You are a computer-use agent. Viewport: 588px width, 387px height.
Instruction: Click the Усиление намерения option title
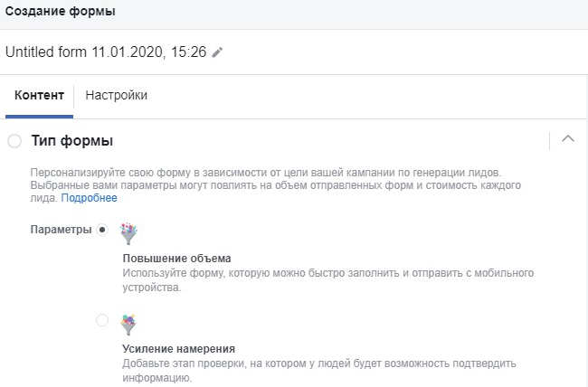pos(178,349)
